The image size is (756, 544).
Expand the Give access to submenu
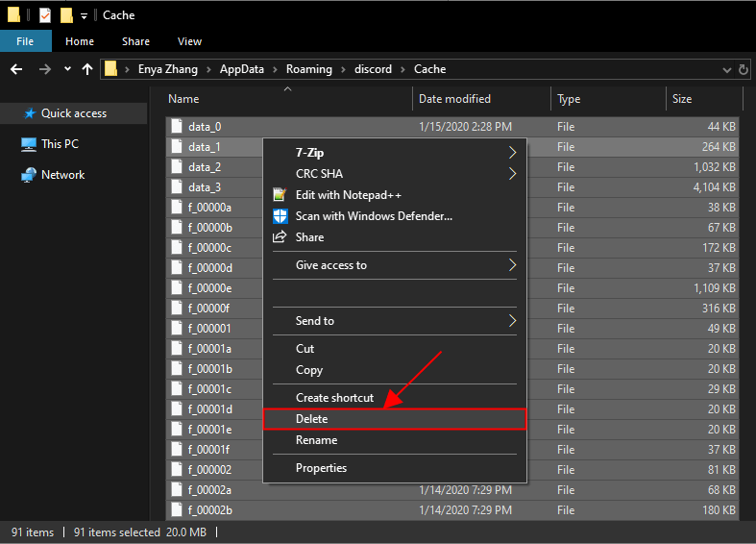point(395,265)
